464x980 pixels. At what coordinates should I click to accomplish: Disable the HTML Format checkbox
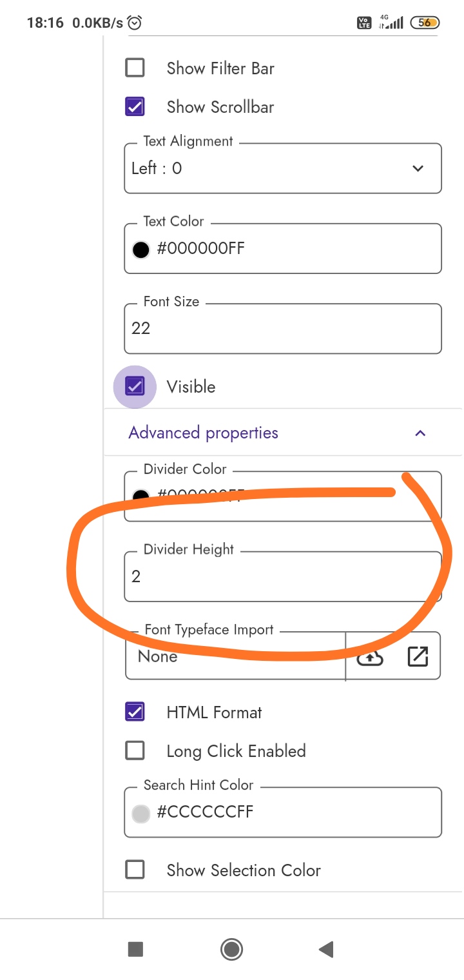(x=135, y=712)
